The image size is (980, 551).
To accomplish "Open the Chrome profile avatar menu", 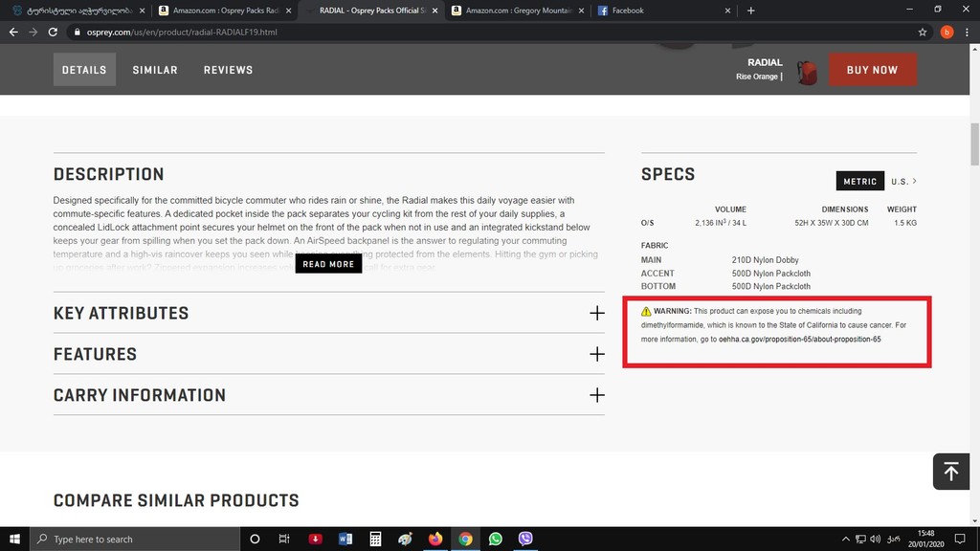I will (947, 32).
